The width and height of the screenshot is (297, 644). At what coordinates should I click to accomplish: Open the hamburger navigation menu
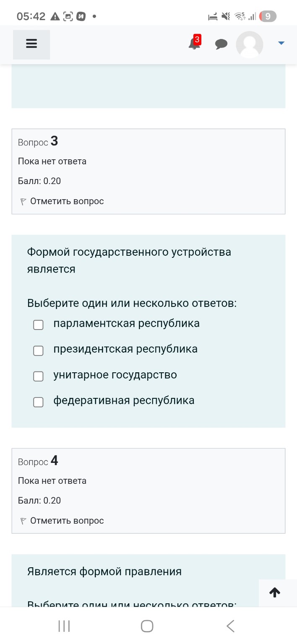tap(31, 43)
